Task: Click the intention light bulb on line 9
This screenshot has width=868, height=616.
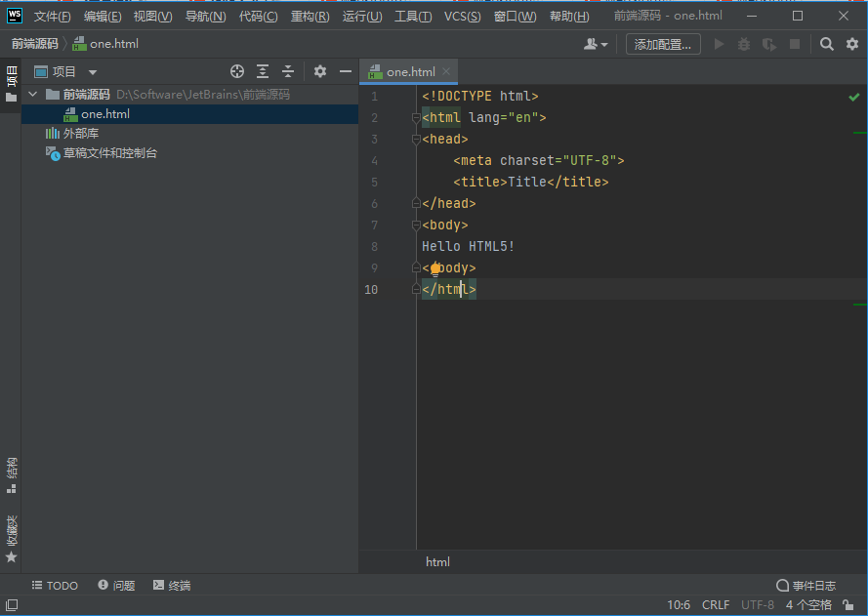Action: click(435, 268)
